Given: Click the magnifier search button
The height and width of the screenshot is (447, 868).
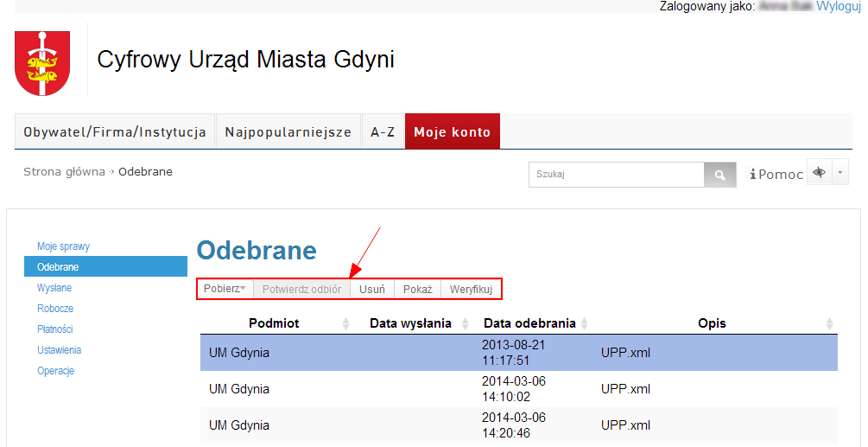Looking at the screenshot, I should pos(719,175).
